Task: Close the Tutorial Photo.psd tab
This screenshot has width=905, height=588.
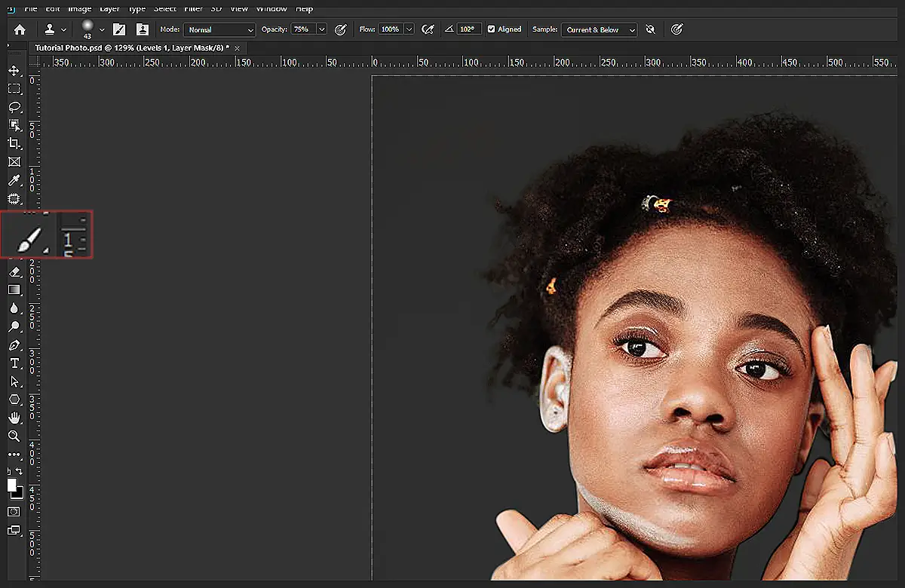Action: [x=238, y=47]
